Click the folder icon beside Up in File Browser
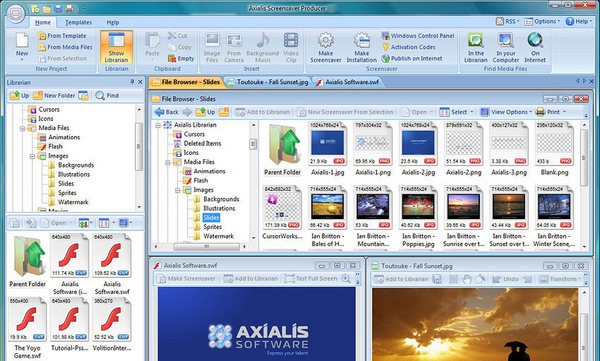The width and height of the screenshot is (600, 361). pos(224,112)
